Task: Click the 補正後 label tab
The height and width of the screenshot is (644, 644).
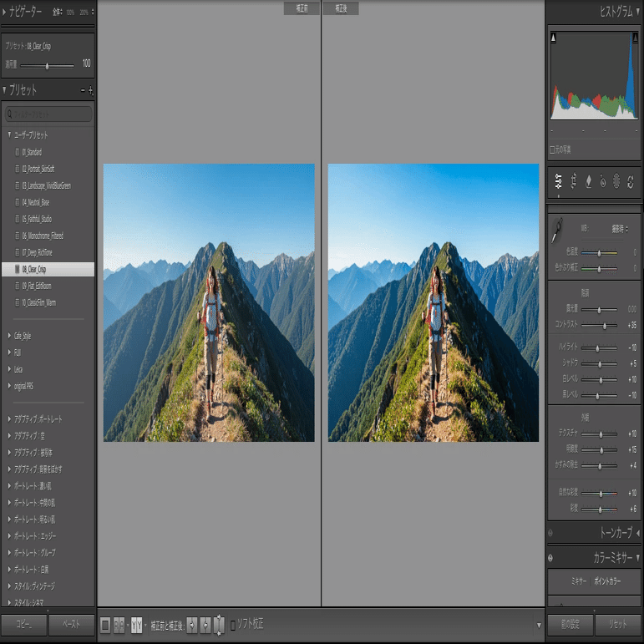Action: tap(341, 8)
